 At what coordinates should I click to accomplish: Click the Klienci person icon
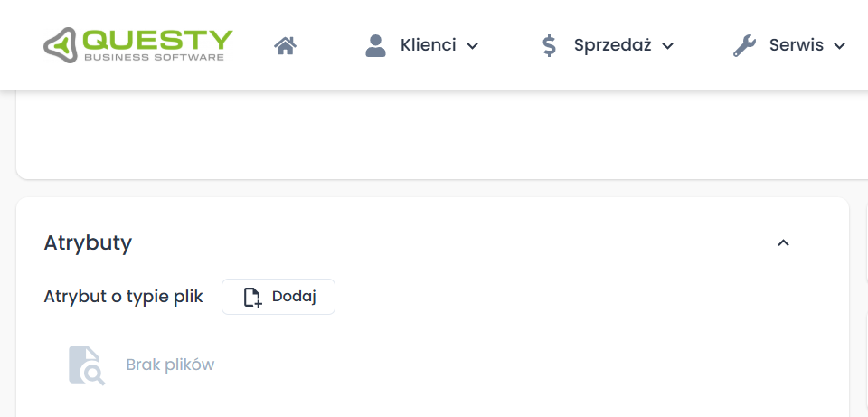click(375, 45)
